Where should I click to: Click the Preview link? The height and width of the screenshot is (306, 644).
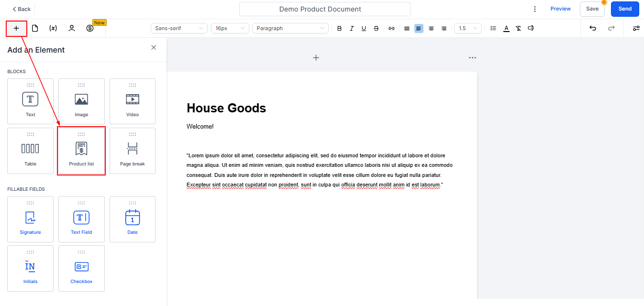(560, 9)
